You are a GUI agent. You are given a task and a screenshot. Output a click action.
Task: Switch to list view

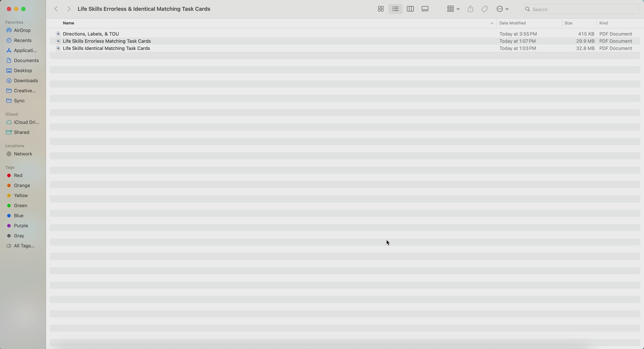tap(395, 9)
